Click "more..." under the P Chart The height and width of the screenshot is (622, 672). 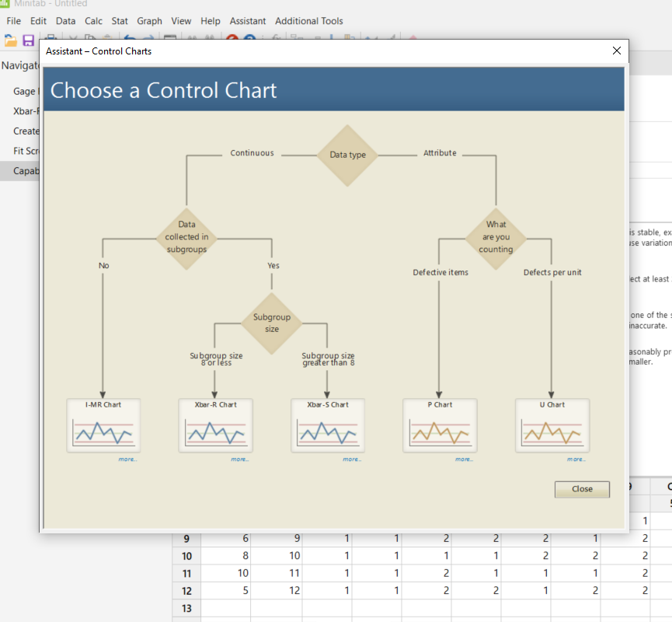point(464,459)
